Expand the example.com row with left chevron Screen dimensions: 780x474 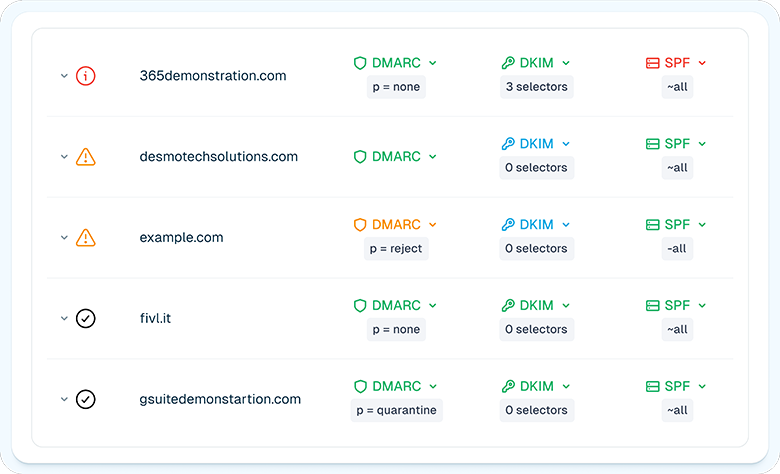[x=64, y=238]
